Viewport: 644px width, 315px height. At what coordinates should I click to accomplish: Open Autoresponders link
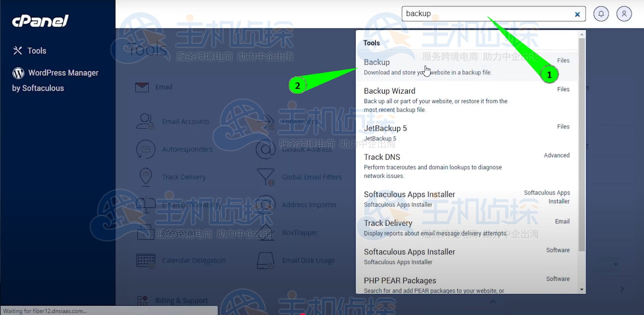point(187,149)
